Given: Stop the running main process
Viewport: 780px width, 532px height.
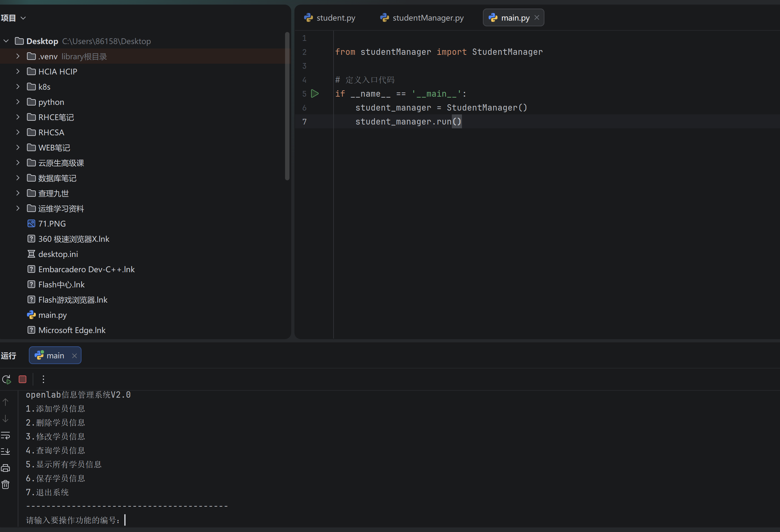Looking at the screenshot, I should point(23,379).
